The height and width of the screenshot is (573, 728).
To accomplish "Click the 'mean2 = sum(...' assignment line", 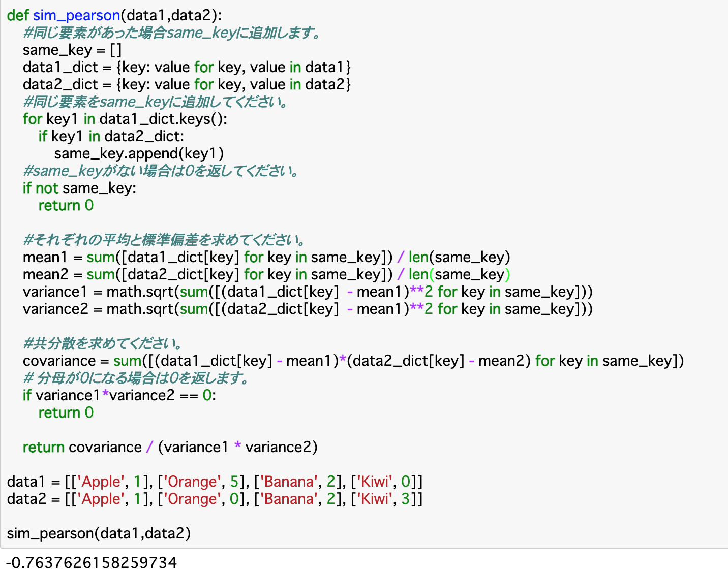I will [x=266, y=274].
